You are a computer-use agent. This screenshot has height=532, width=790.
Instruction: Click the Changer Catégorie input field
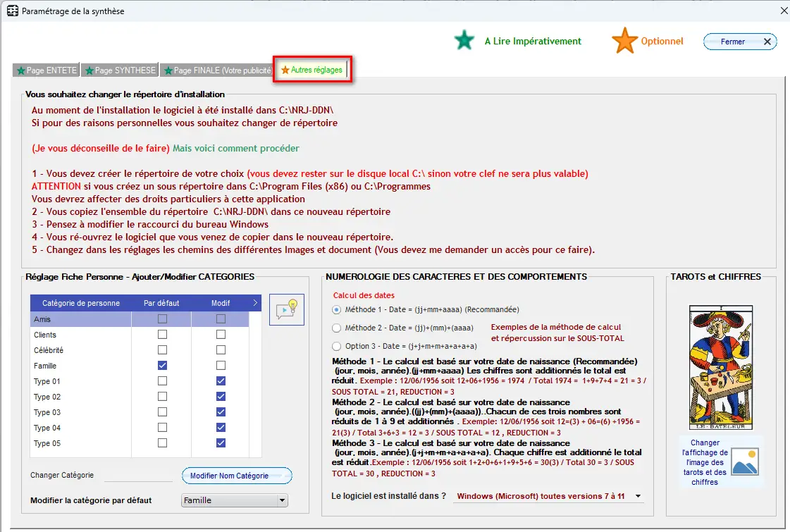pos(138,476)
